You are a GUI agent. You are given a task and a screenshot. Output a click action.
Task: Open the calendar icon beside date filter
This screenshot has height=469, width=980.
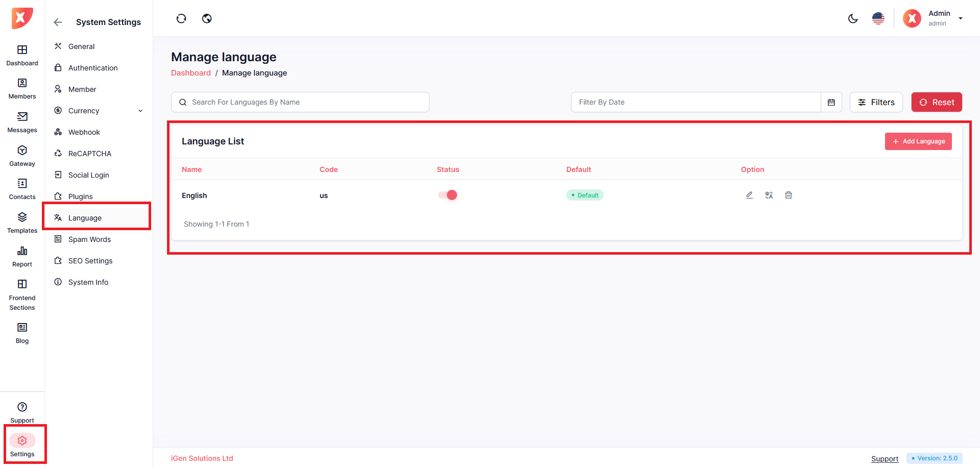pos(831,102)
